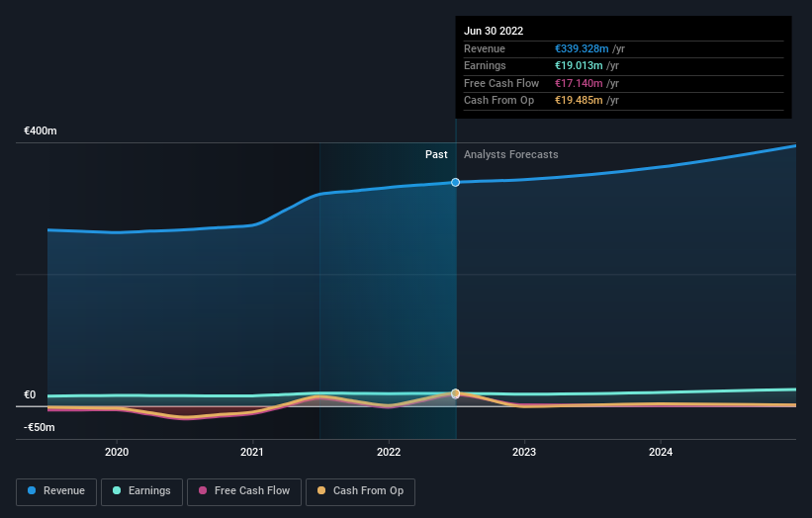Click the Past label
This screenshot has width=812, height=518.
coord(436,154)
